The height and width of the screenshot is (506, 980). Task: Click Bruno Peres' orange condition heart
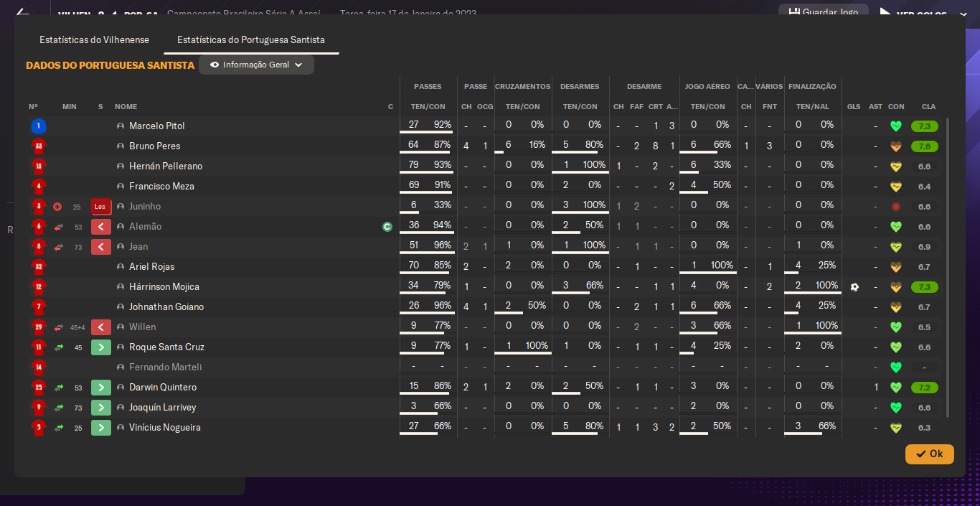[895, 146]
